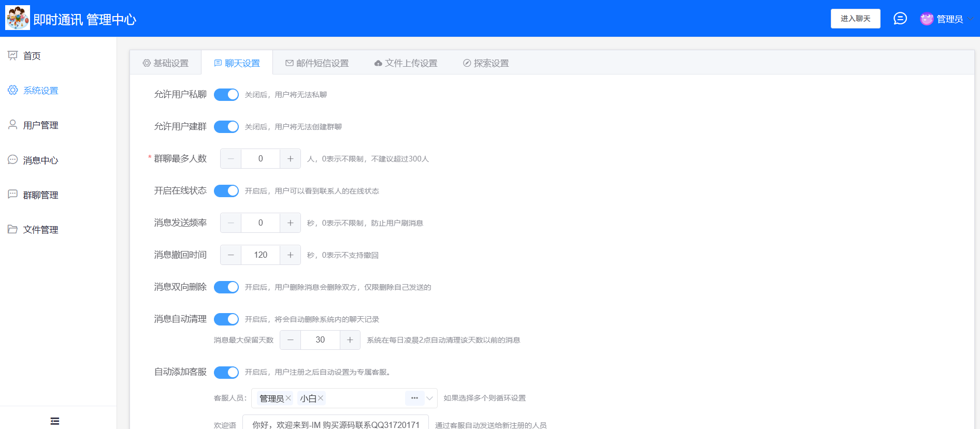
Task: Decrease 群聊最多人数 with the minus button
Action: [231, 159]
